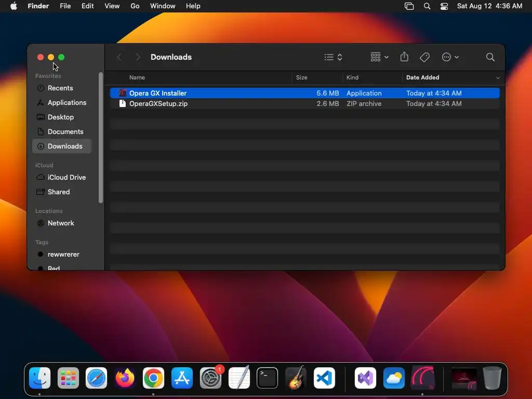This screenshot has height=399, width=532.
Task: Click the forward navigation arrow in Finder
Action: [138, 57]
